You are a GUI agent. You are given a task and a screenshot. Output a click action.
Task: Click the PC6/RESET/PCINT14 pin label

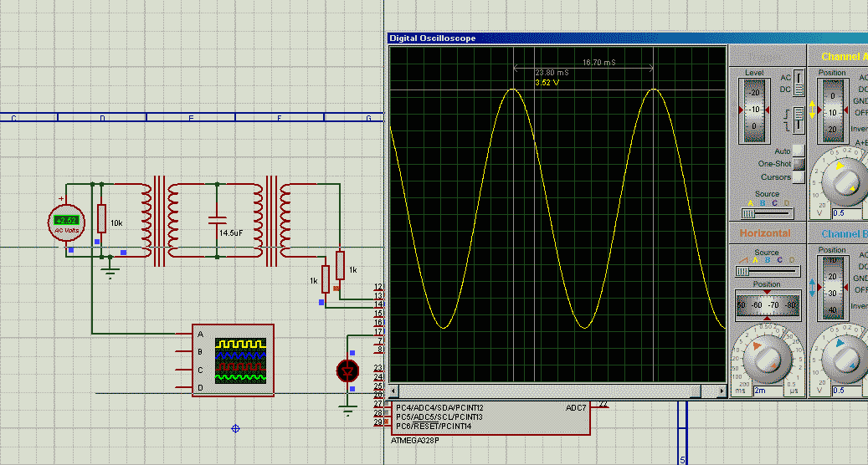pyautogui.click(x=434, y=427)
